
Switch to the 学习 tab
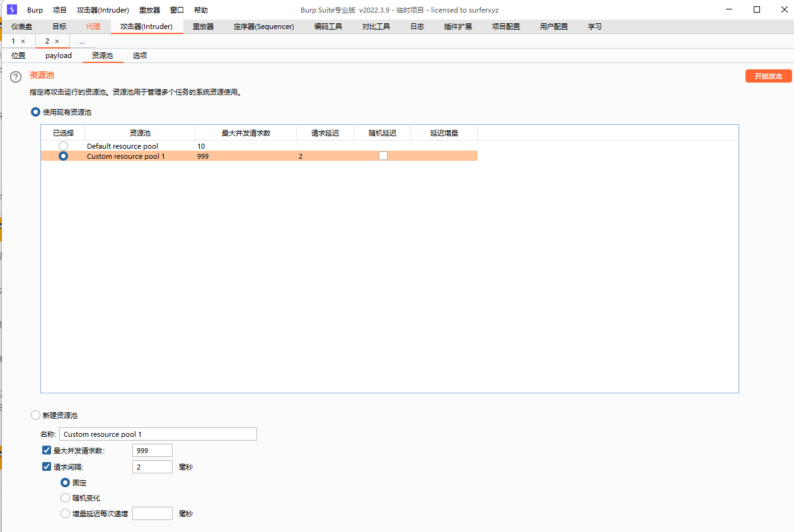click(595, 26)
